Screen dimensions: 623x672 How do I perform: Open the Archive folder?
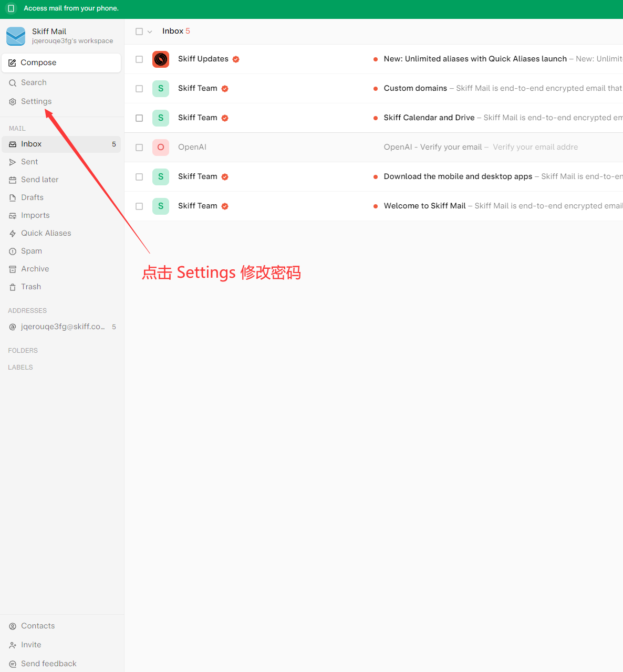[x=61, y=269]
